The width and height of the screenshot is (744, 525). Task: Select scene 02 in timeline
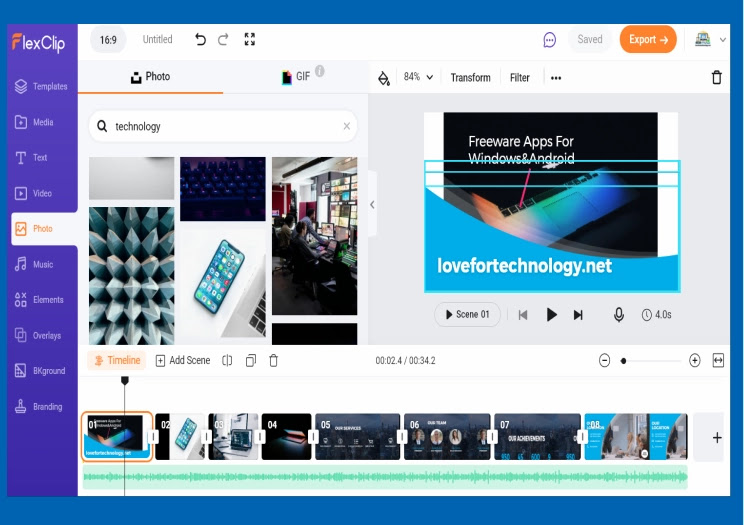[180, 437]
